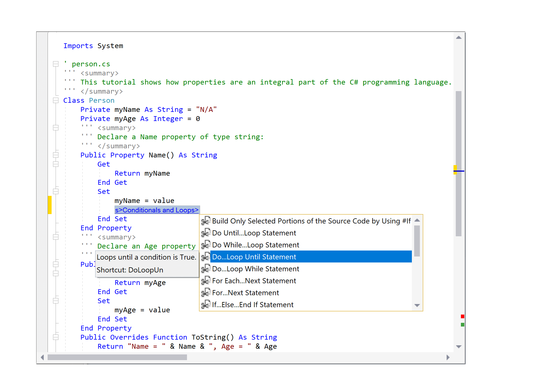Collapse the person.cs comment block
The image size is (537, 392).
click(56, 64)
